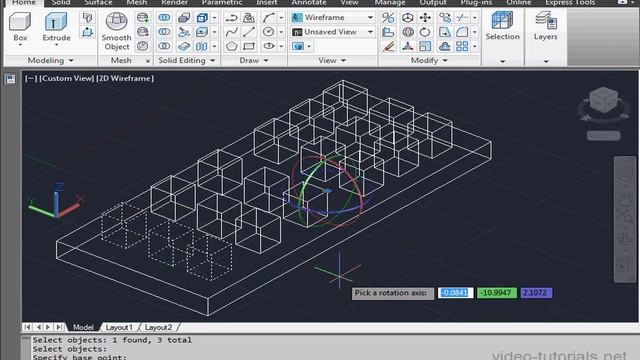
Task: Choose the Polyline draw tool
Action: [x=231, y=18]
